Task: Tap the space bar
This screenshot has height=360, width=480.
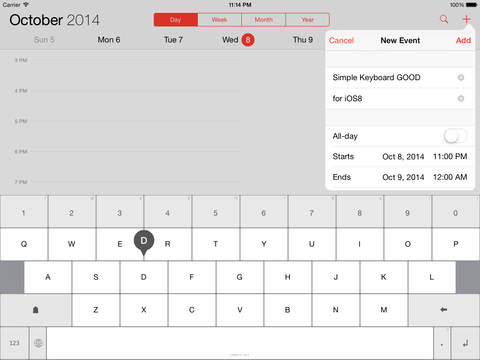Action: [240, 343]
